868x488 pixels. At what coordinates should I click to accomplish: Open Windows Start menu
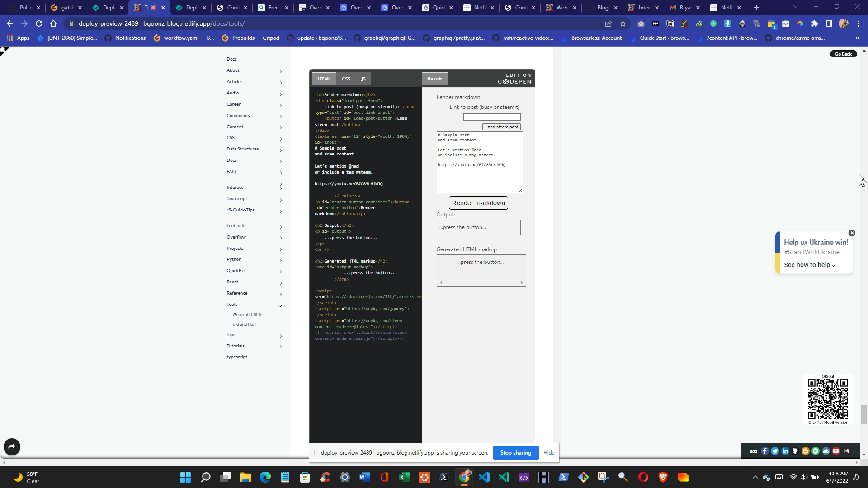coord(185,477)
